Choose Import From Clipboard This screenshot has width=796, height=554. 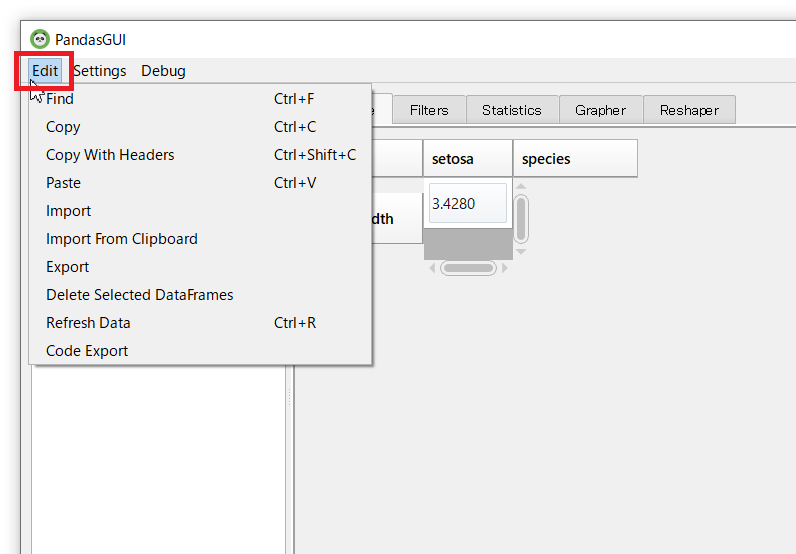(122, 239)
